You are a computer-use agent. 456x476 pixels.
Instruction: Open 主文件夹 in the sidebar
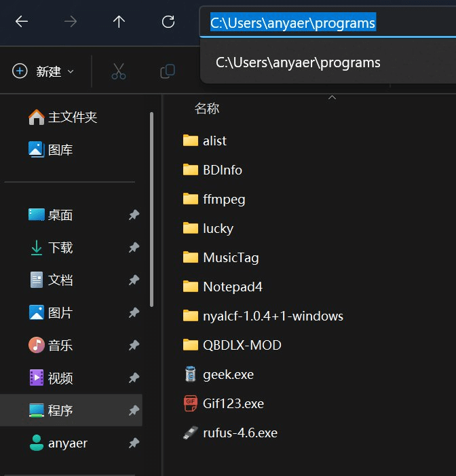click(72, 117)
